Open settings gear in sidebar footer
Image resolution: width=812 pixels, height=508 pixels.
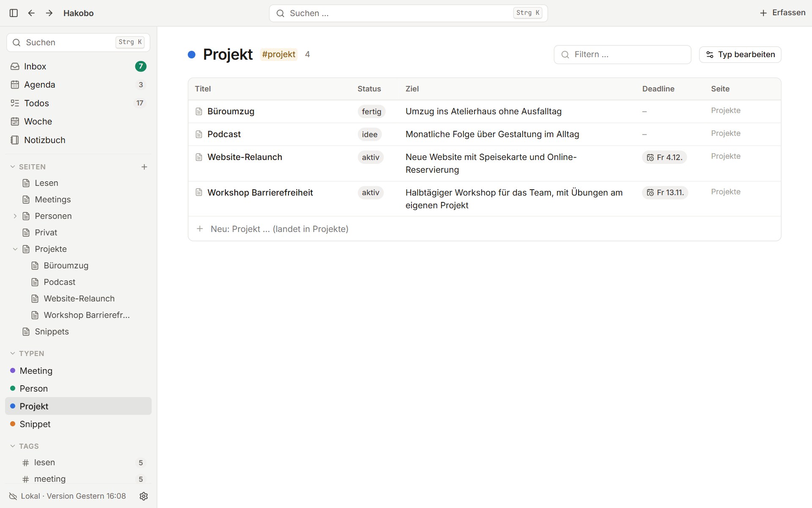pyautogui.click(x=144, y=496)
